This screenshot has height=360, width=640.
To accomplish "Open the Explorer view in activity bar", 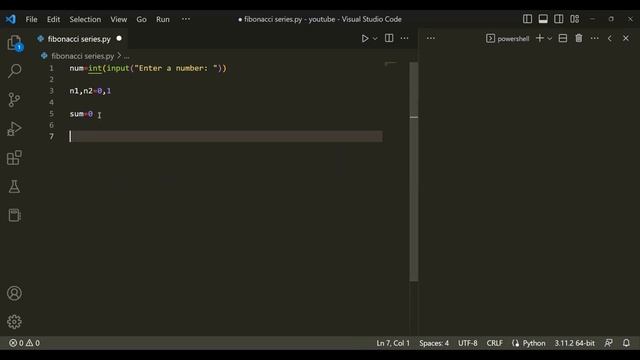I will point(14,42).
